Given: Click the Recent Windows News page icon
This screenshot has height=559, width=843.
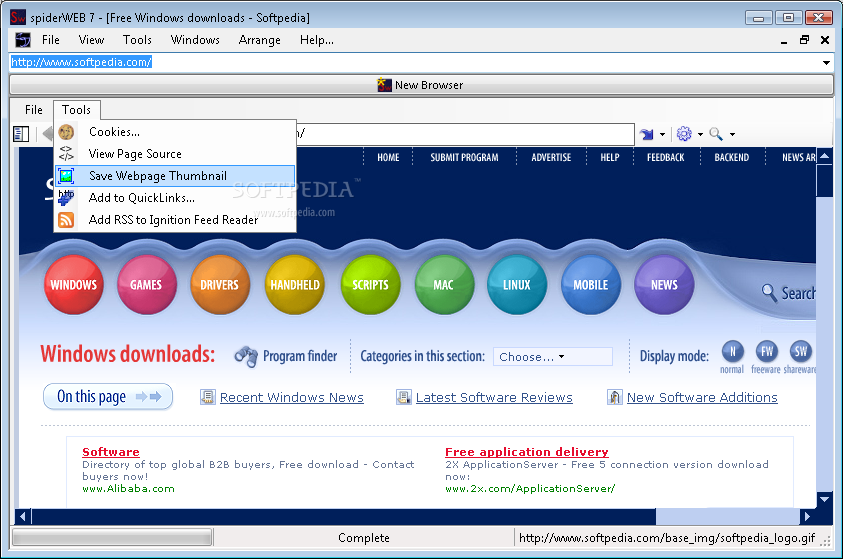Looking at the screenshot, I should [208, 397].
